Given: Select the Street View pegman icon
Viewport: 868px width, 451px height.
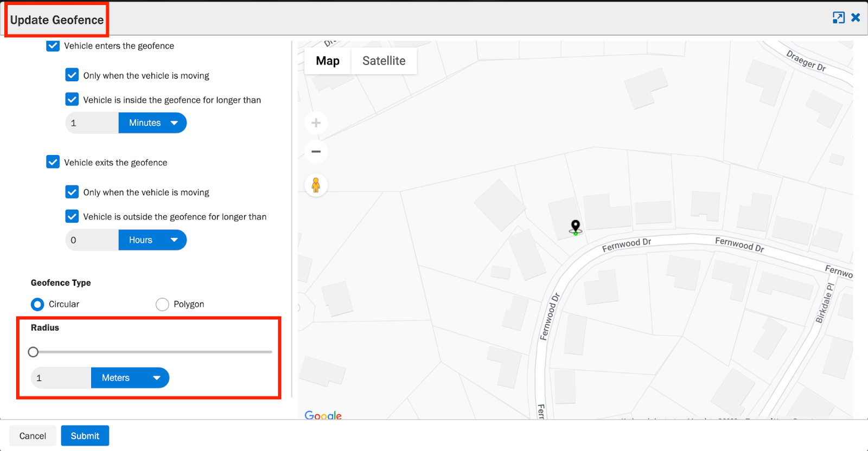Looking at the screenshot, I should [x=316, y=185].
